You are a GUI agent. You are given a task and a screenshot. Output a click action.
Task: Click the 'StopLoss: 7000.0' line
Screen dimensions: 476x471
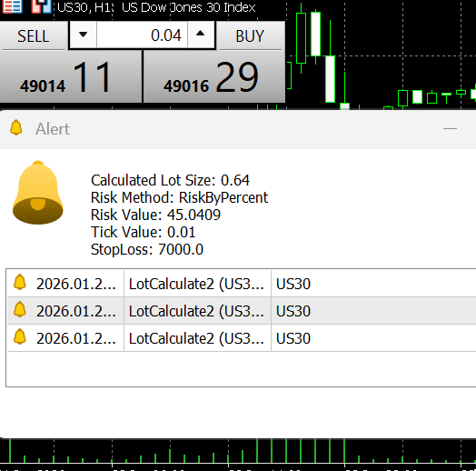tap(147, 249)
